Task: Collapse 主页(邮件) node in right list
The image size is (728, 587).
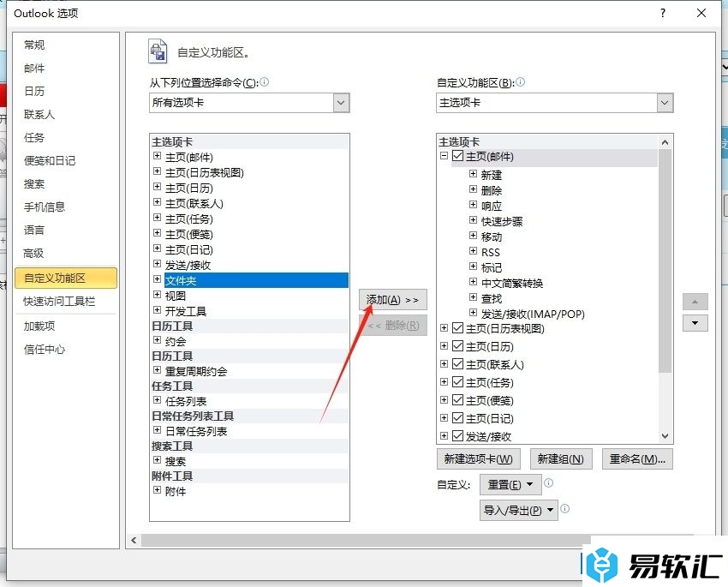Action: pyautogui.click(x=445, y=156)
